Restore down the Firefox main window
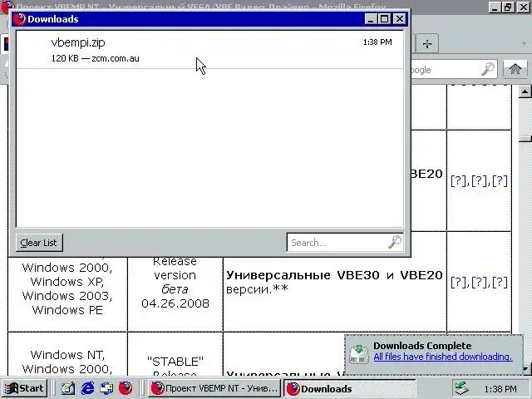 pyautogui.click(x=508, y=7)
